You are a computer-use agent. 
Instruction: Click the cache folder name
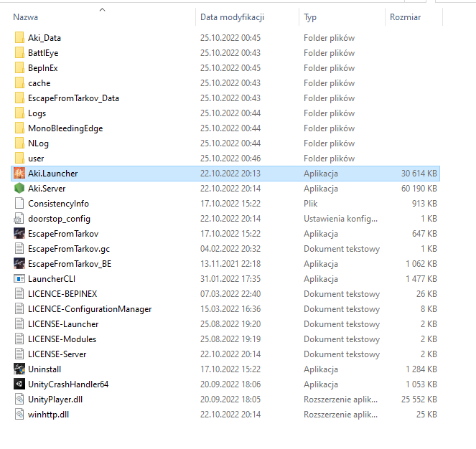click(39, 83)
